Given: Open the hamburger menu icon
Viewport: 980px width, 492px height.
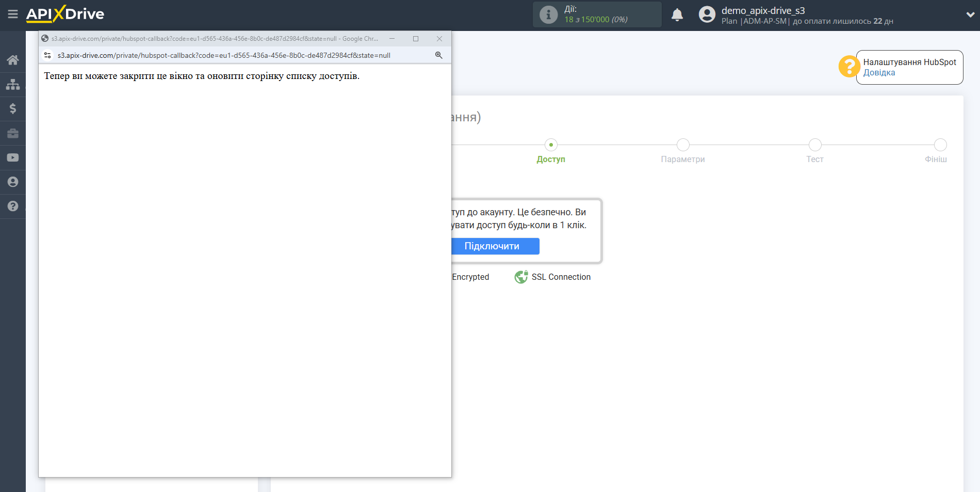Looking at the screenshot, I should tap(13, 14).
